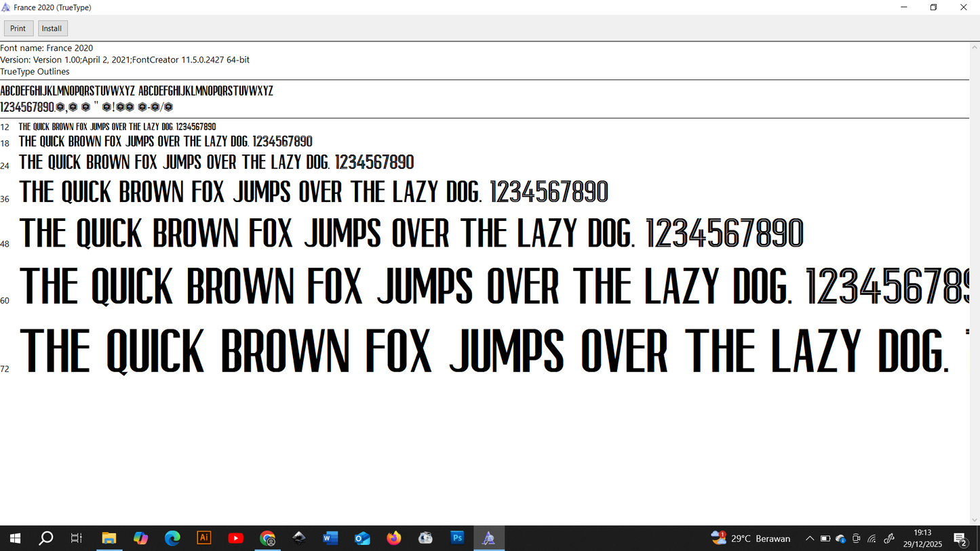Open File Explorer from taskbar
Image resolution: width=980 pixels, height=551 pixels.
coord(109,538)
